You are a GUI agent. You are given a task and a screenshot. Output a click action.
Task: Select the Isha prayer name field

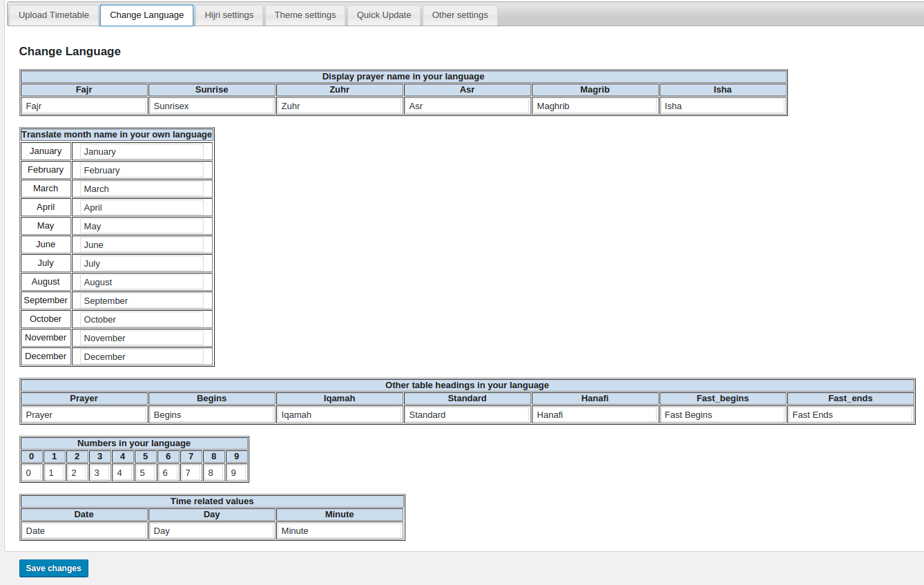coord(722,106)
